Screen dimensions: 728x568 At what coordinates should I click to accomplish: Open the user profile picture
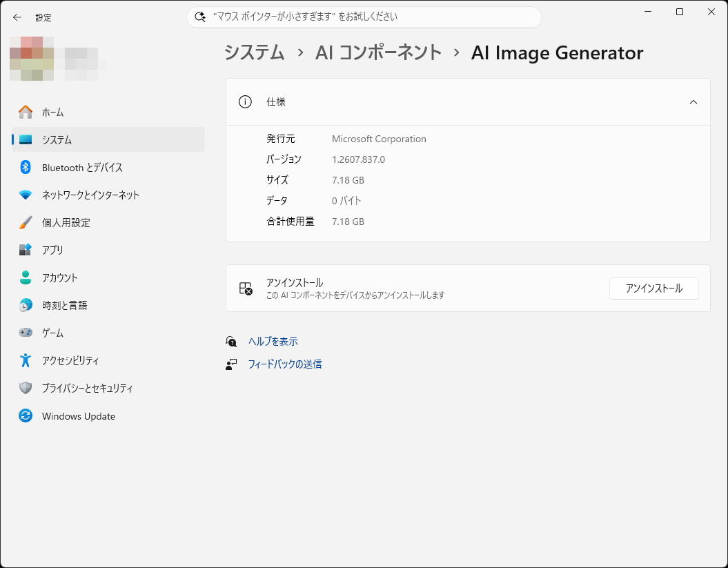click(32, 59)
